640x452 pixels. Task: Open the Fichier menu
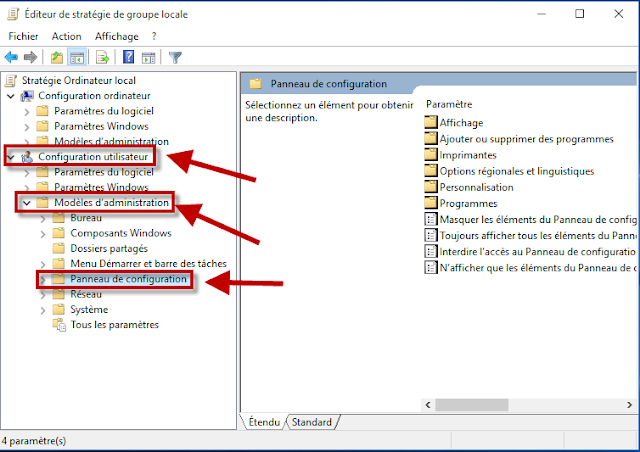tap(23, 36)
